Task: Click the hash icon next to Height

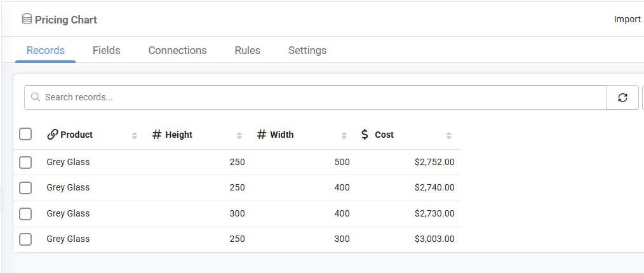Action: [156, 134]
